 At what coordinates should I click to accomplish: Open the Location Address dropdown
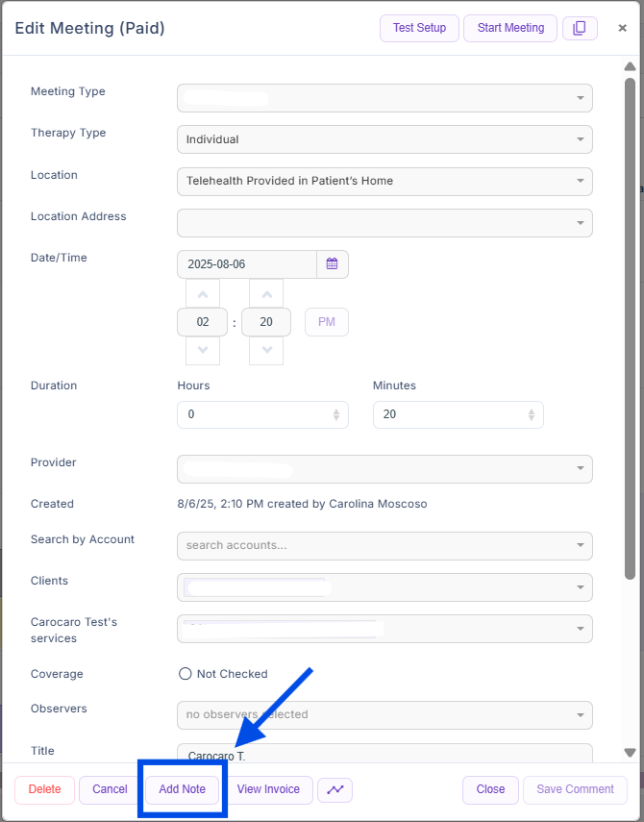[x=384, y=223]
